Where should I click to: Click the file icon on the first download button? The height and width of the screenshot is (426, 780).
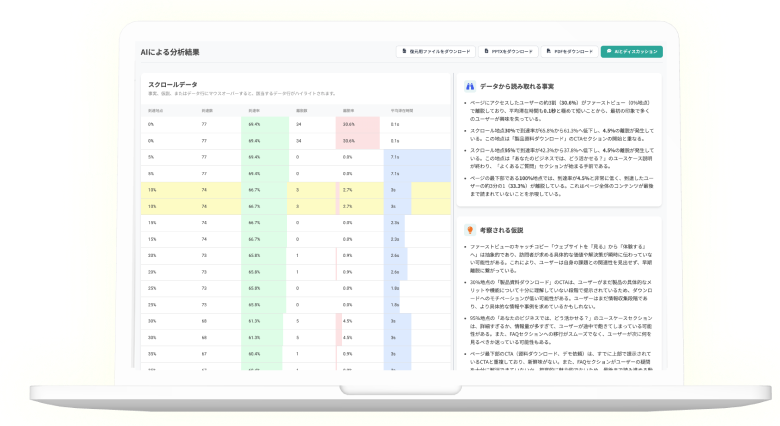pyautogui.click(x=406, y=50)
